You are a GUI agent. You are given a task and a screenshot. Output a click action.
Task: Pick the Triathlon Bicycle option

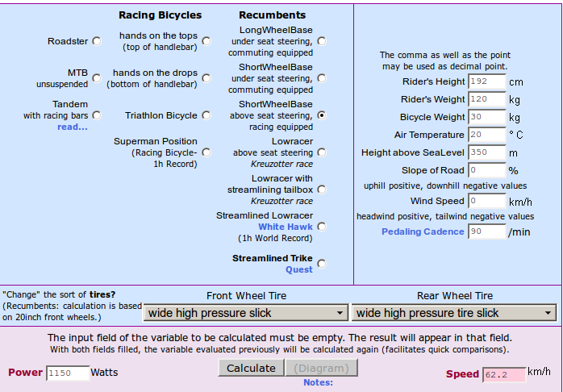click(x=206, y=115)
